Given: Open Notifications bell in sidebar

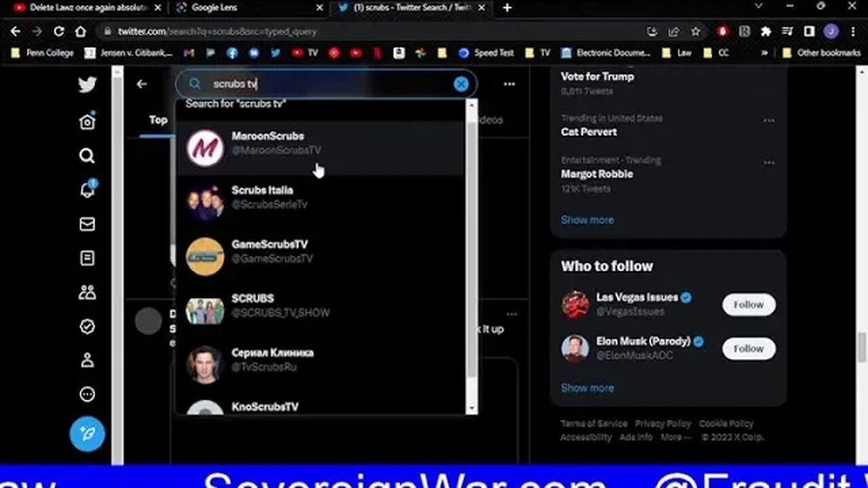Looking at the screenshot, I should click(x=87, y=190).
